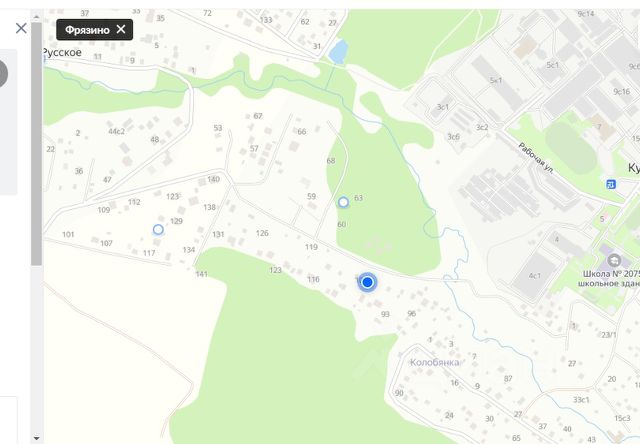Click building 4с1 on the map
This screenshot has width=640, height=444.
coord(535,276)
